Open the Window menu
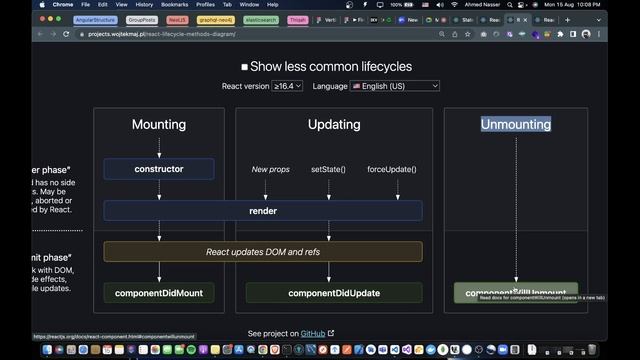This screenshot has height=360, width=640. coord(249,5)
